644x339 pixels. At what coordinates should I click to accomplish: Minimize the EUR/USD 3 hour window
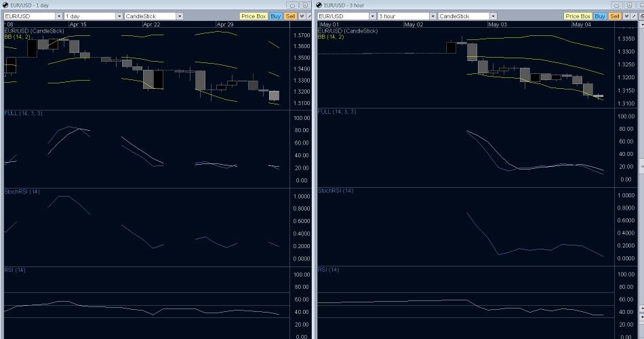tap(616, 5)
